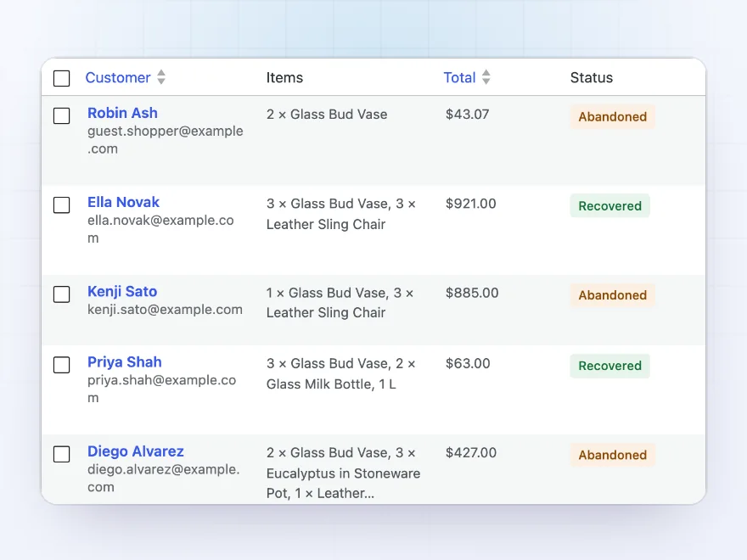The image size is (747, 560).
Task: Check the box for Robin Ash's row
Action: (x=61, y=115)
